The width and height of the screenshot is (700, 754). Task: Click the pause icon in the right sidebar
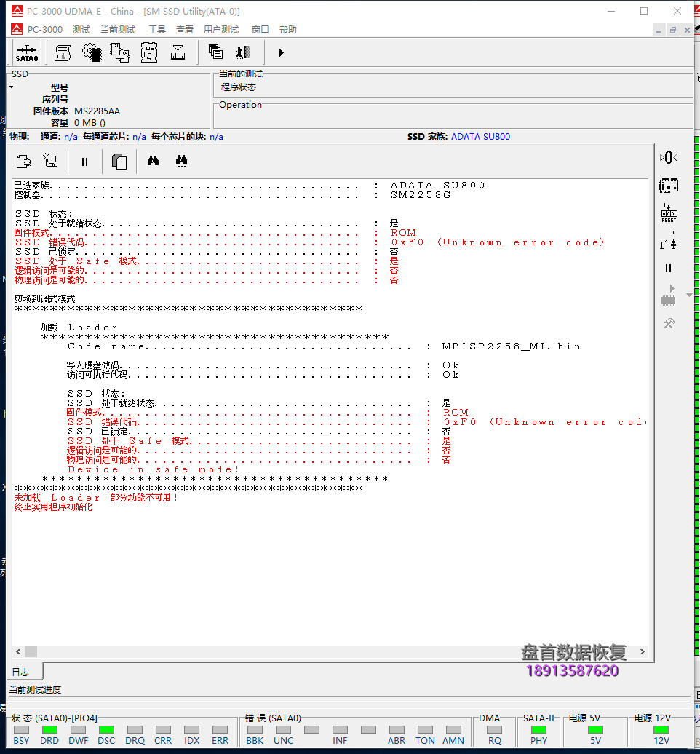668,269
